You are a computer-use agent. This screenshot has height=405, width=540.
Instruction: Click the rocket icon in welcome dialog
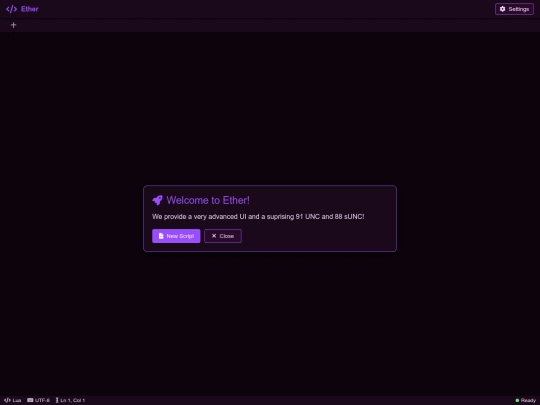click(x=157, y=200)
